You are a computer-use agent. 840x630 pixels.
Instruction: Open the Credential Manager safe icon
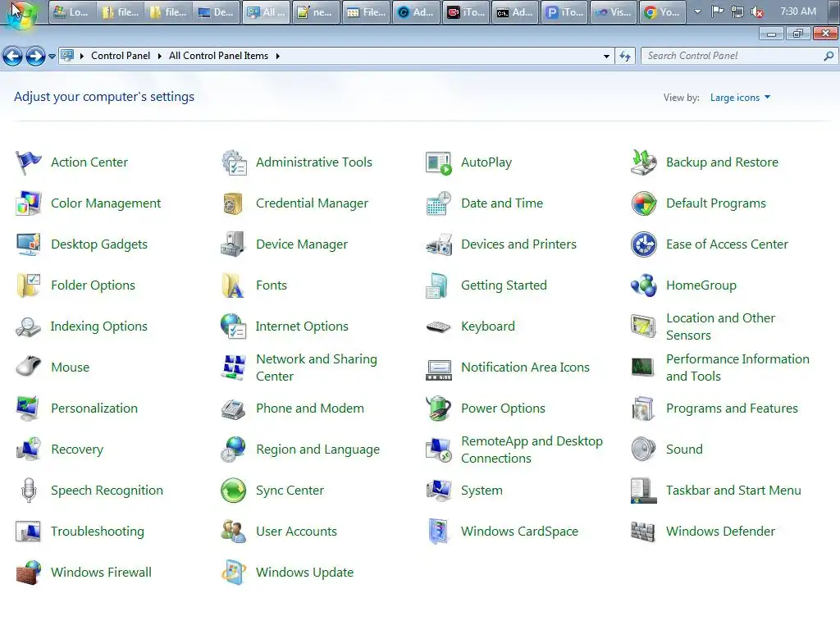(x=234, y=203)
